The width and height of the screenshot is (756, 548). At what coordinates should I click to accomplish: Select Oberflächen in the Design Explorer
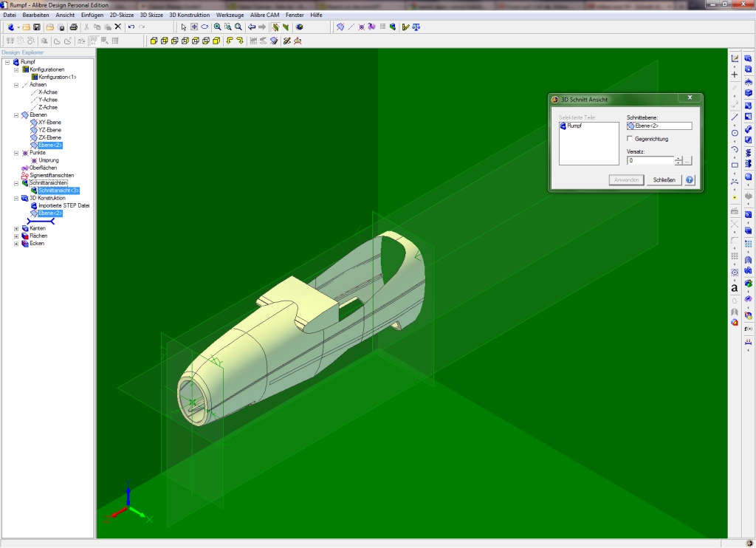43,168
